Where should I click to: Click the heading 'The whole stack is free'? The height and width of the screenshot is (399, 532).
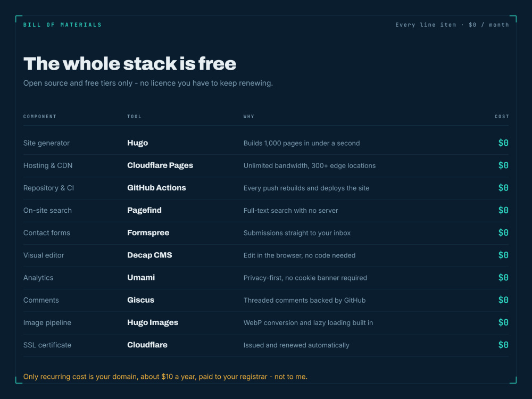tap(130, 63)
